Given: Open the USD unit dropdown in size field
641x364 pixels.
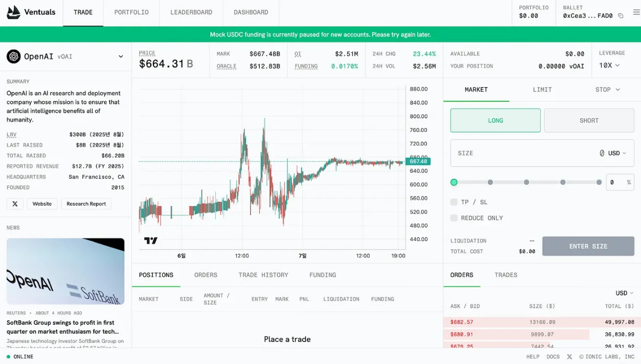Looking at the screenshot, I should pos(618,153).
